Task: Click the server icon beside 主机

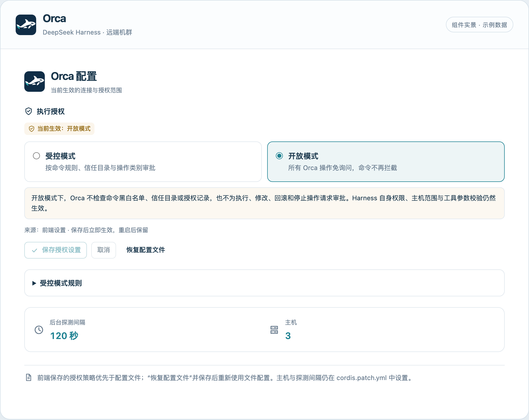Action: click(274, 330)
